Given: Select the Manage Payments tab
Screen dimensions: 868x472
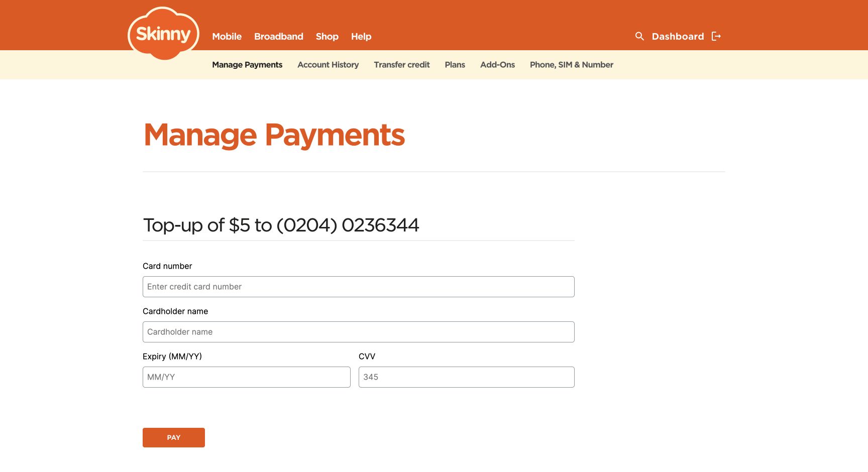Looking at the screenshot, I should tap(247, 65).
